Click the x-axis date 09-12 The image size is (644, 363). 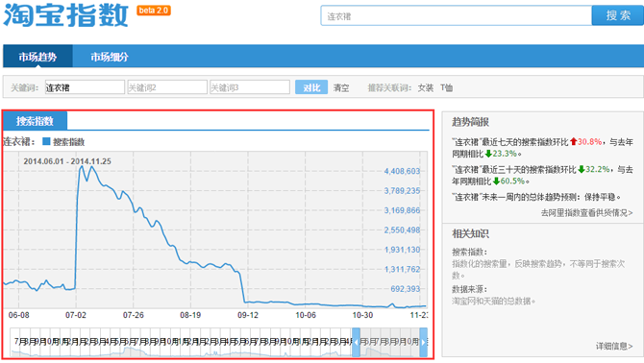point(248,315)
